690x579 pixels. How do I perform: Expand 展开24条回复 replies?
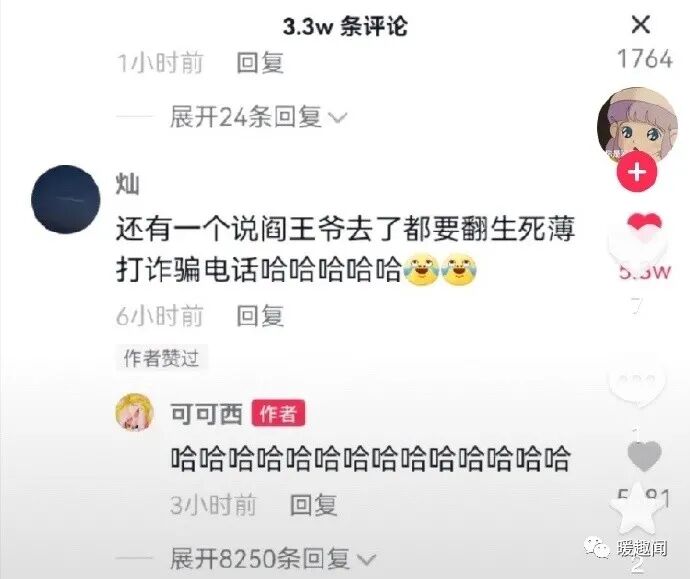click(x=258, y=117)
